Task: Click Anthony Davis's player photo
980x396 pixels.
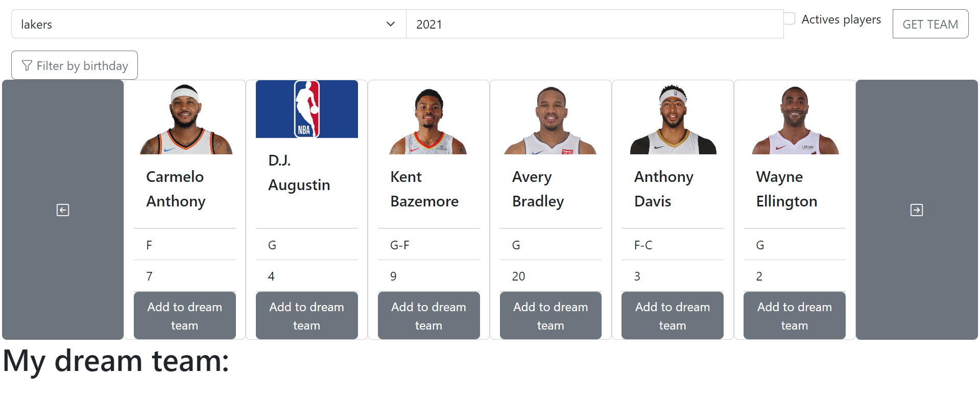Action: pos(672,118)
